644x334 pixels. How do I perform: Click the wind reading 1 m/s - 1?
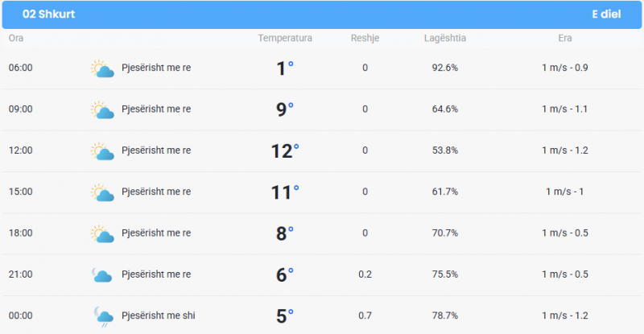tap(565, 192)
